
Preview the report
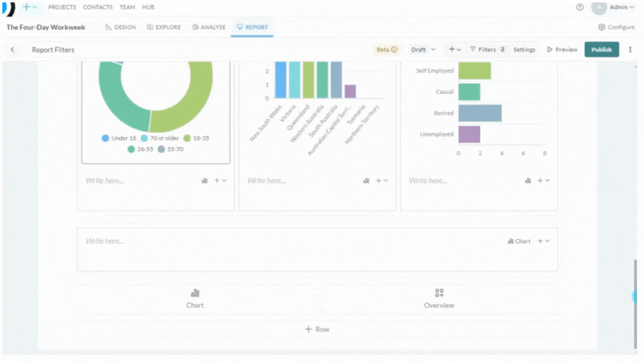(x=562, y=50)
